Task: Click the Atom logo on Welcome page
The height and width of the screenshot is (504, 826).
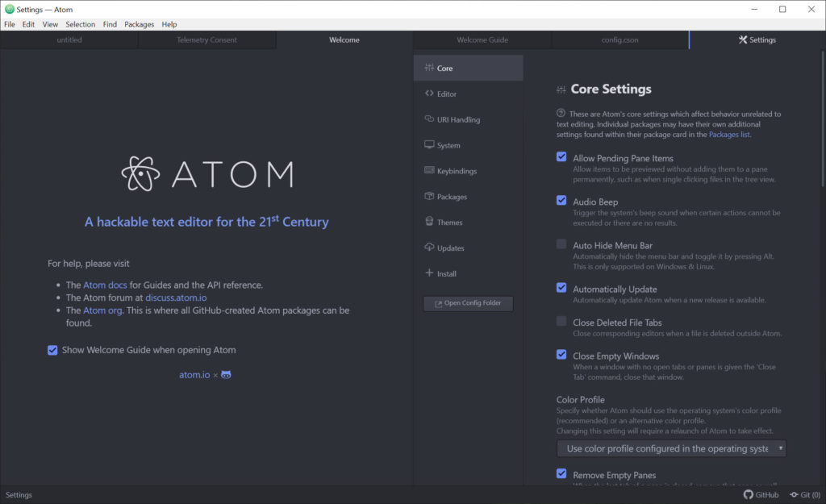Action: point(207,174)
